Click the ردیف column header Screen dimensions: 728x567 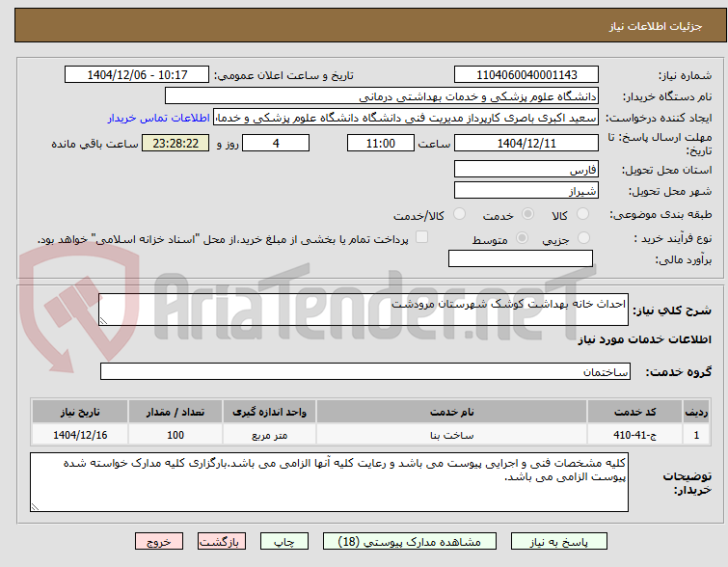coord(696,412)
